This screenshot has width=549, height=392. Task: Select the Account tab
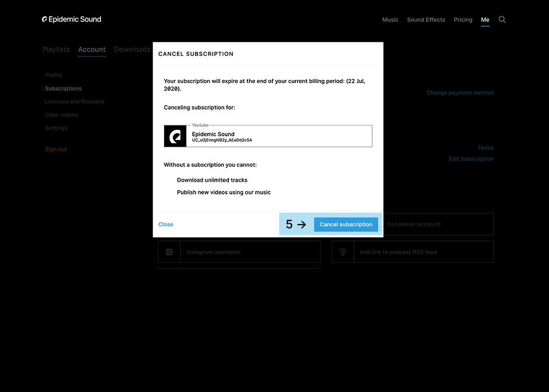(92, 50)
